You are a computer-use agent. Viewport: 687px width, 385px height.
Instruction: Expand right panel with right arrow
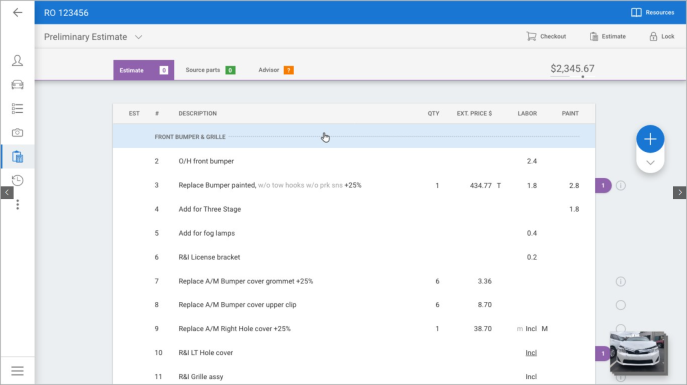[x=680, y=192]
